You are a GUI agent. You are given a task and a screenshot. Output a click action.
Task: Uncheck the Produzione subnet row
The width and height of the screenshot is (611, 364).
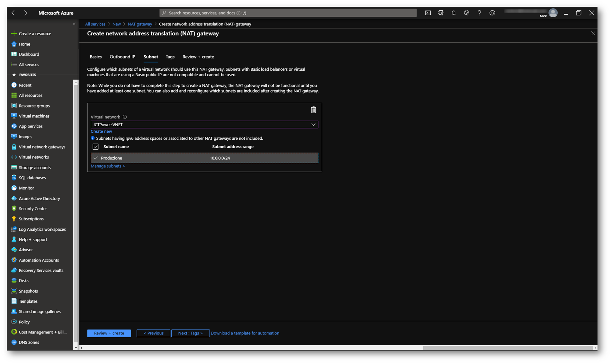pyautogui.click(x=95, y=158)
